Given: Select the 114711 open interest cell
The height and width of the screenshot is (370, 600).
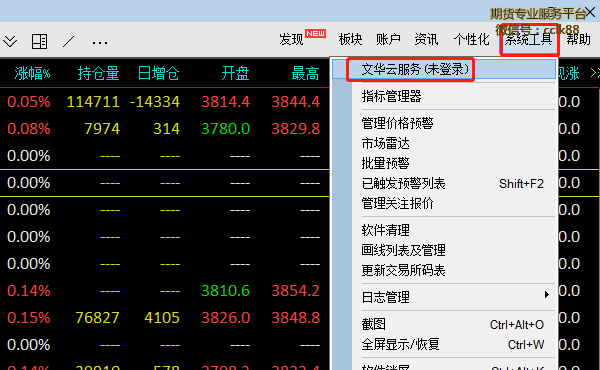Looking at the screenshot, I should point(93,102).
